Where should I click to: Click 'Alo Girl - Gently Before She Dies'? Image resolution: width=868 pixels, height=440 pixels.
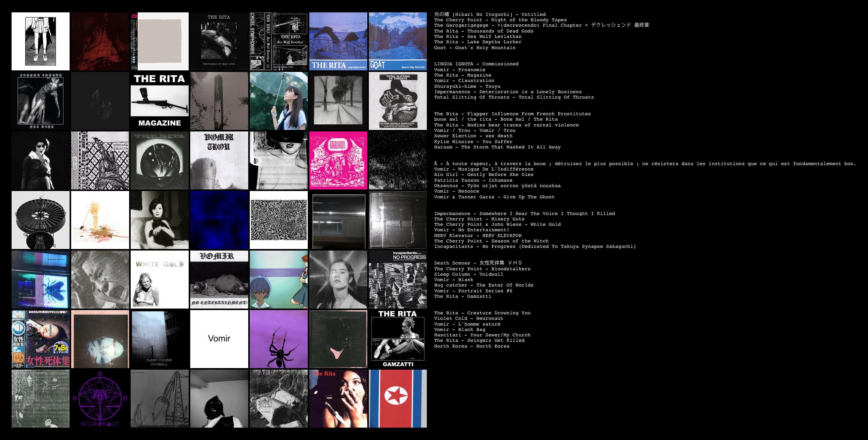coord(483,175)
